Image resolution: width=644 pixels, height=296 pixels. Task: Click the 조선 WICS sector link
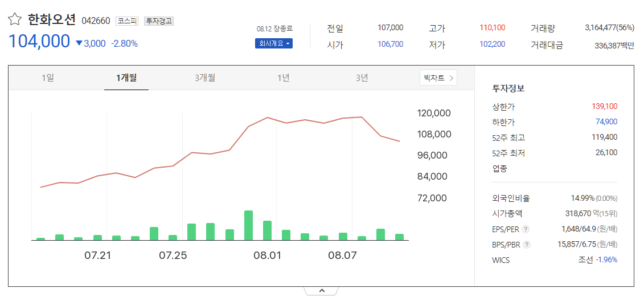585,260
